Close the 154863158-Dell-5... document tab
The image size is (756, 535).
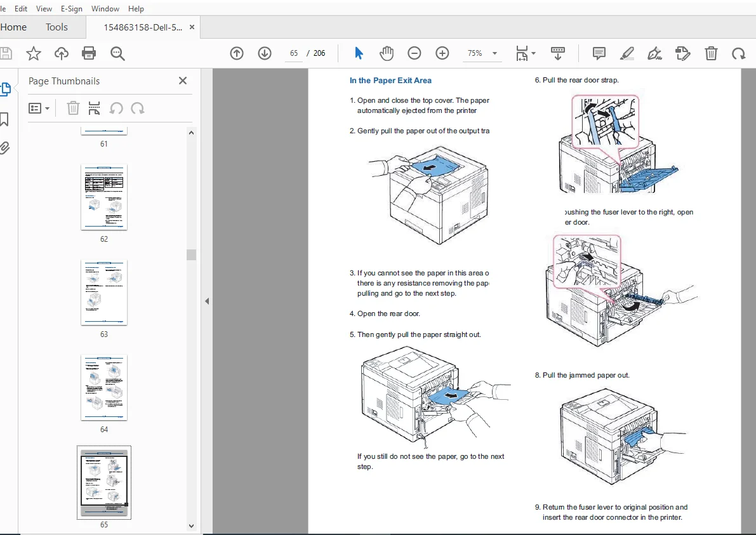click(192, 27)
